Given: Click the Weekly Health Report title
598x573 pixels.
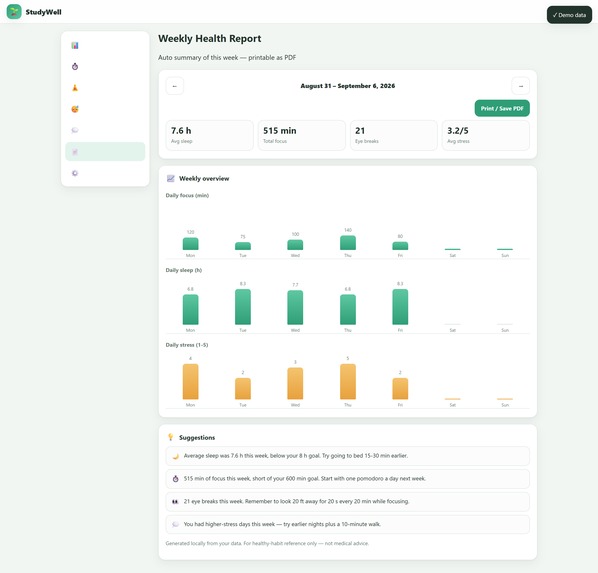Looking at the screenshot, I should pyautogui.click(x=209, y=39).
